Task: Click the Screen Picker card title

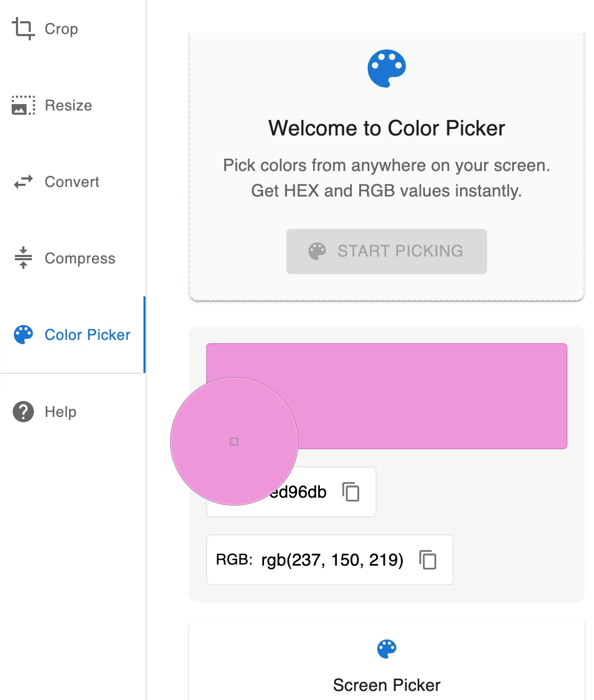Action: (387, 685)
